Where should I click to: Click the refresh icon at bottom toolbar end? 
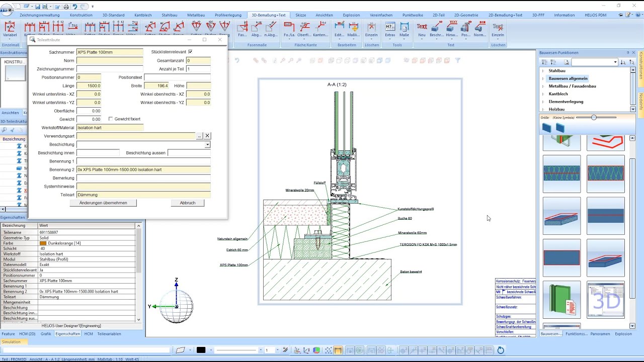pyautogui.click(x=501, y=350)
